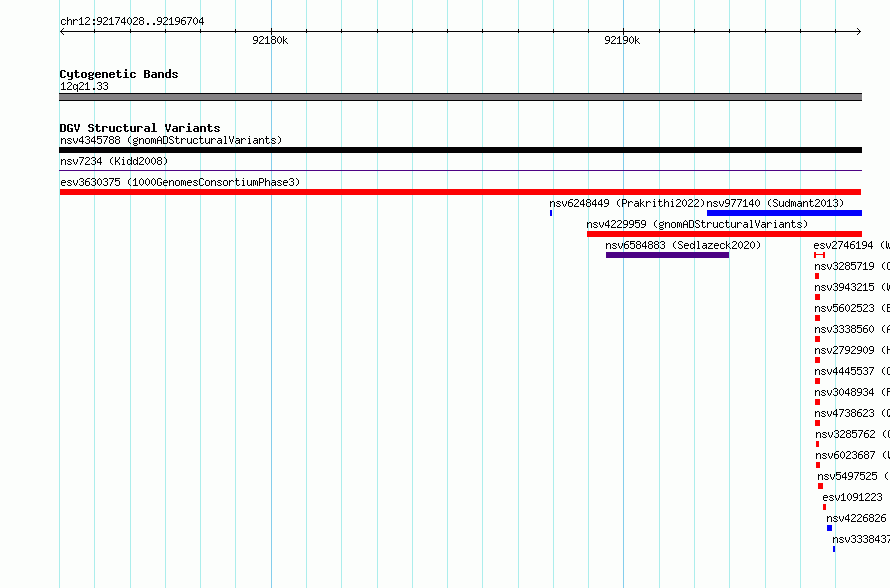Click the red nsv4229959 variant bar
890x588 pixels.
724,234
